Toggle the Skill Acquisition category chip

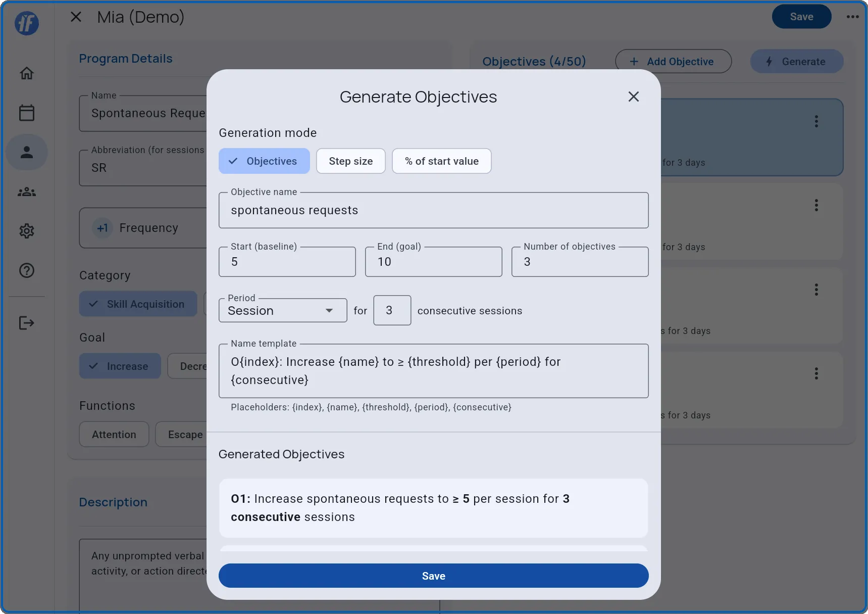[x=137, y=304]
